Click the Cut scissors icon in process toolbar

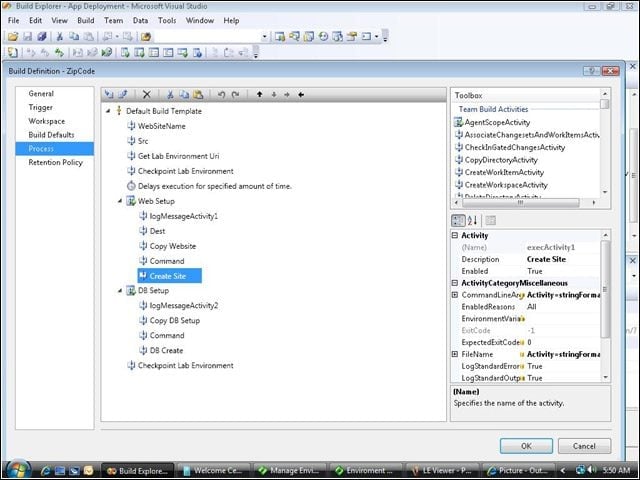pyautogui.click(x=170, y=95)
